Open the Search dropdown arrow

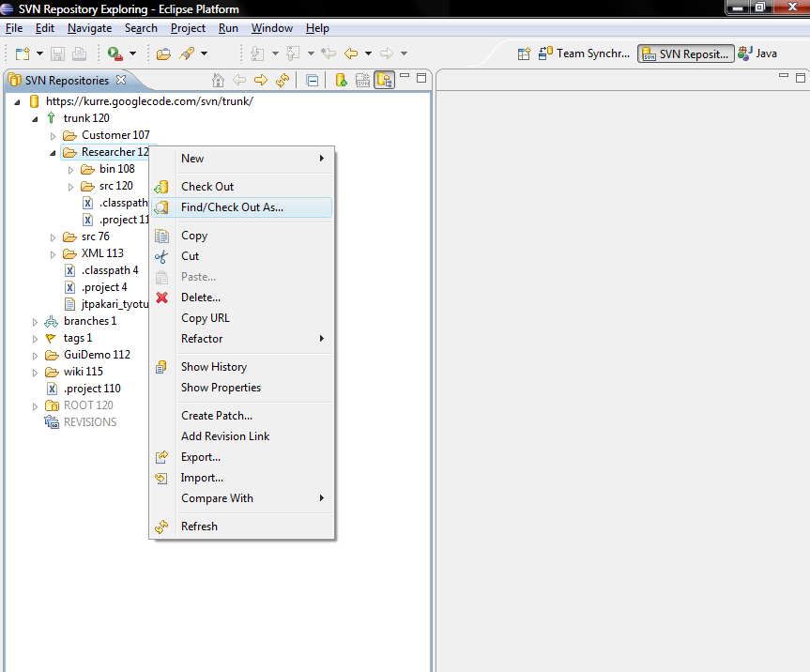(205, 53)
